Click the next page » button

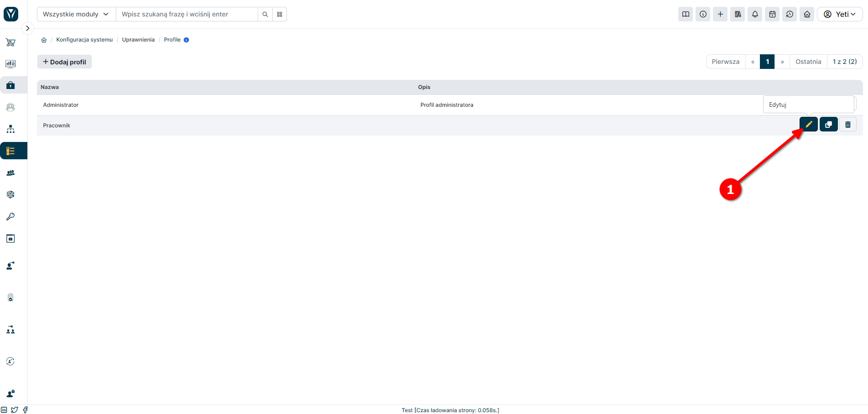pyautogui.click(x=782, y=62)
